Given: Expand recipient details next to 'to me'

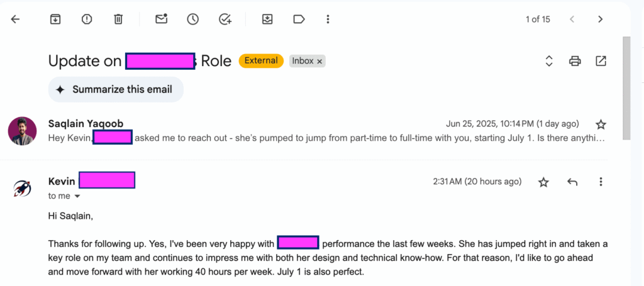Looking at the screenshot, I should 77,196.
